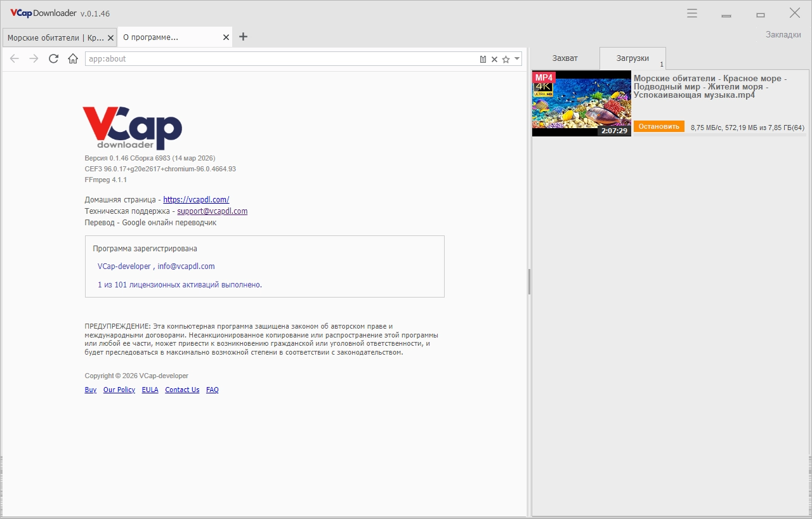Switch to the Захват tab

(565, 58)
